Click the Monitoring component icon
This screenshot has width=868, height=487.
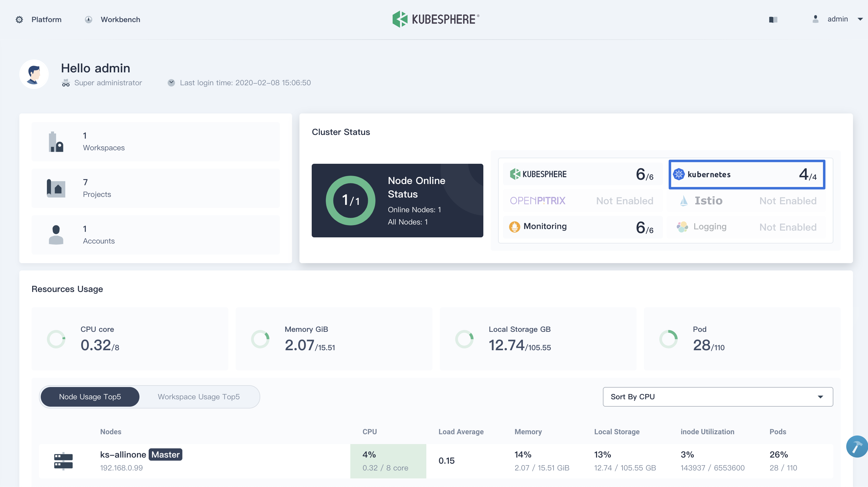pyautogui.click(x=514, y=226)
